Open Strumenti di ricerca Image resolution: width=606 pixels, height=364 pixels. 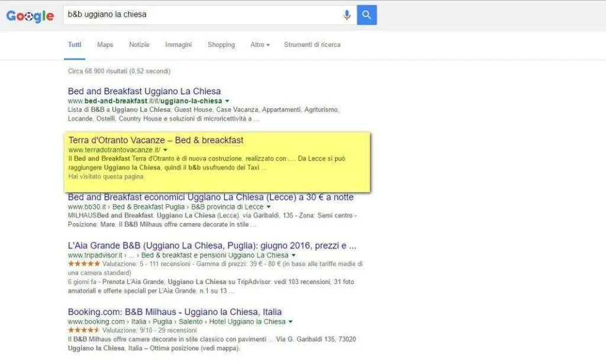pos(312,45)
